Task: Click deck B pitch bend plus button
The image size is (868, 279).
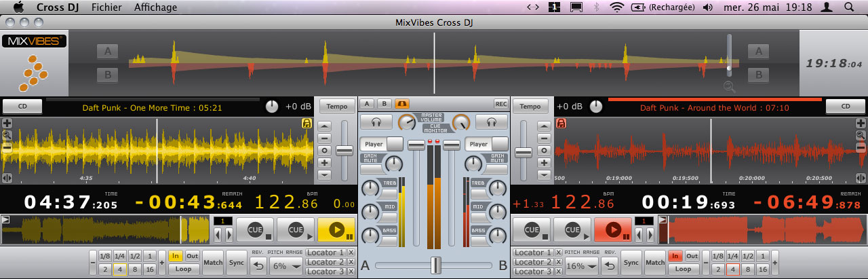Action: click(543, 162)
